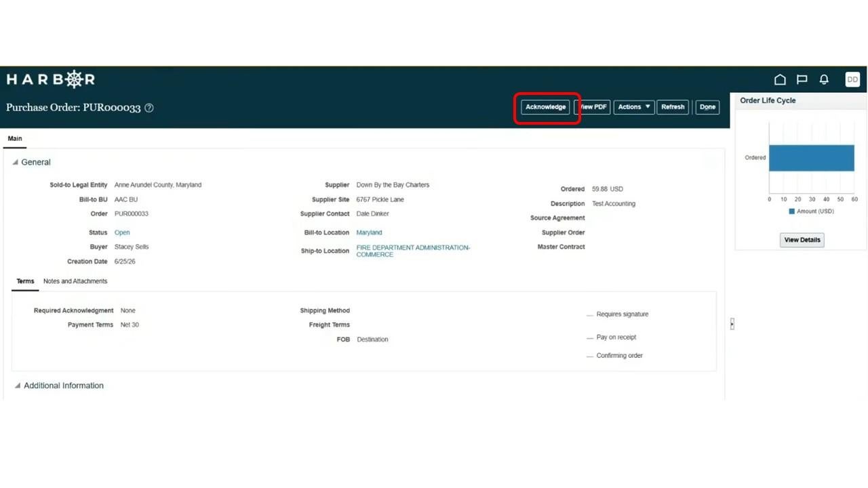868x488 pixels.
Task: Open the Open status link
Action: [x=122, y=232]
